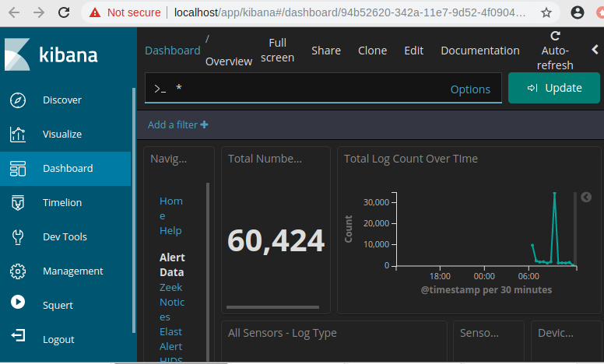Open the Timelion icon
Viewport: 604px width, 364px height.
[x=18, y=203]
